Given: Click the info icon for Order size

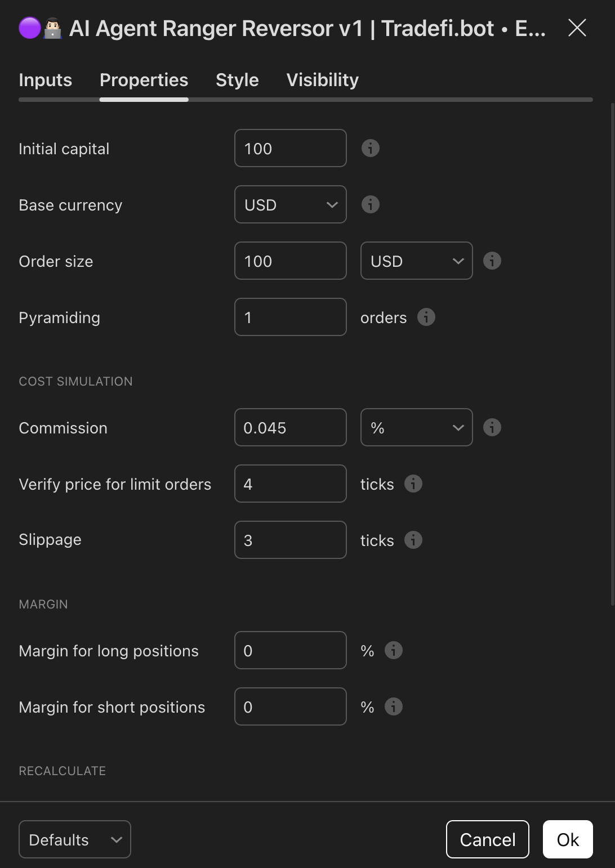Looking at the screenshot, I should pyautogui.click(x=492, y=261).
